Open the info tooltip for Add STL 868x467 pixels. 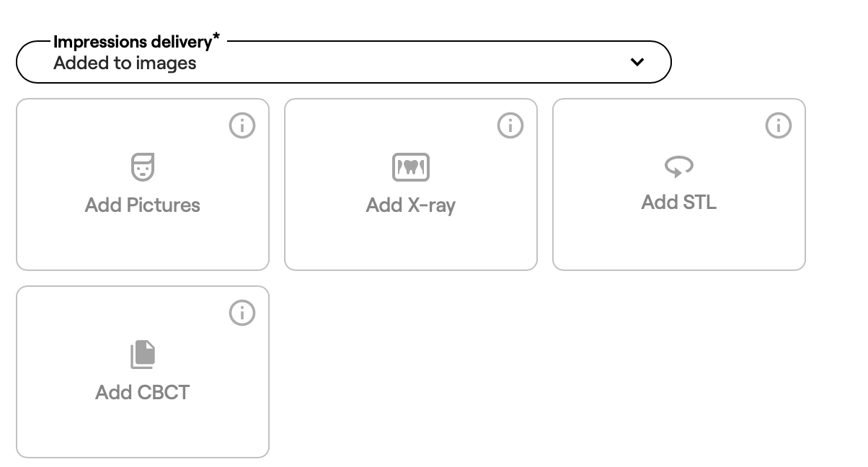(x=779, y=125)
